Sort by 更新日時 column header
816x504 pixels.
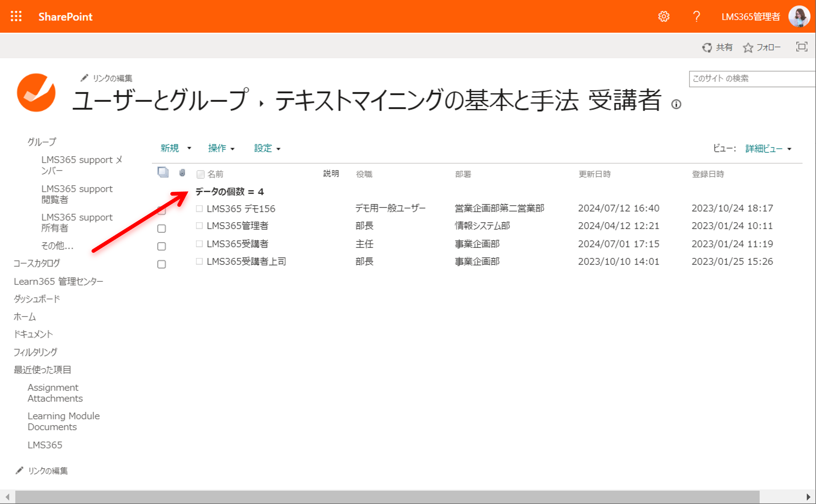pos(594,174)
